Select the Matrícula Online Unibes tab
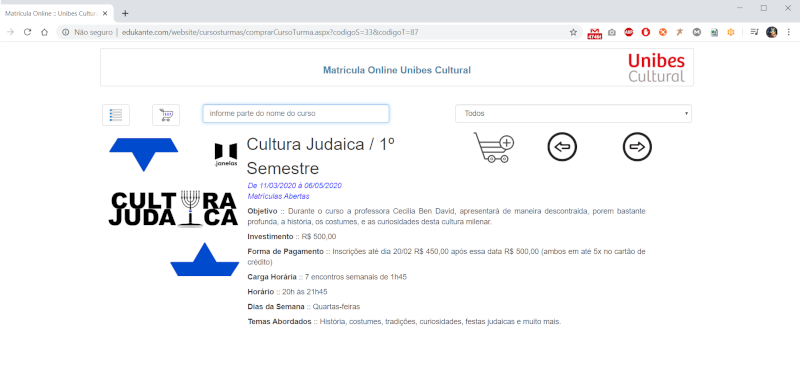Image resolution: width=800 pixels, height=373 pixels. (56, 13)
